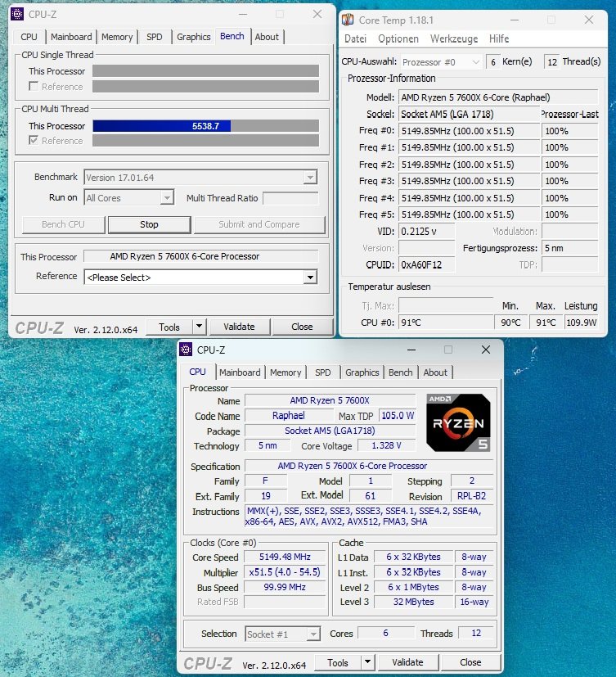Click Close in the Bench window
Viewport: 616px width, 677px height.
tap(303, 327)
